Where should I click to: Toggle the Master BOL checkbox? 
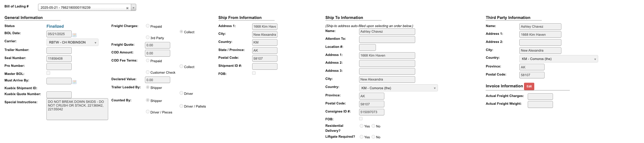(x=48, y=73)
